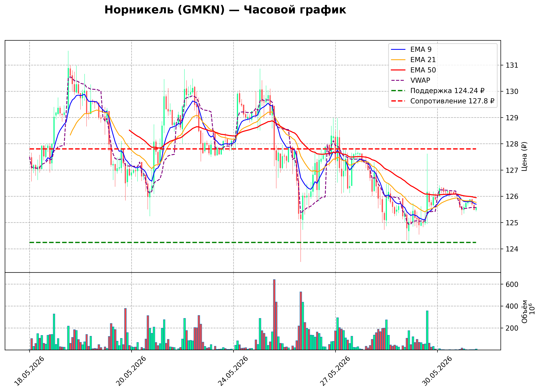This screenshot has width=541, height=392.
Task: Click the 127 price axis tick label
Action: tap(512, 170)
